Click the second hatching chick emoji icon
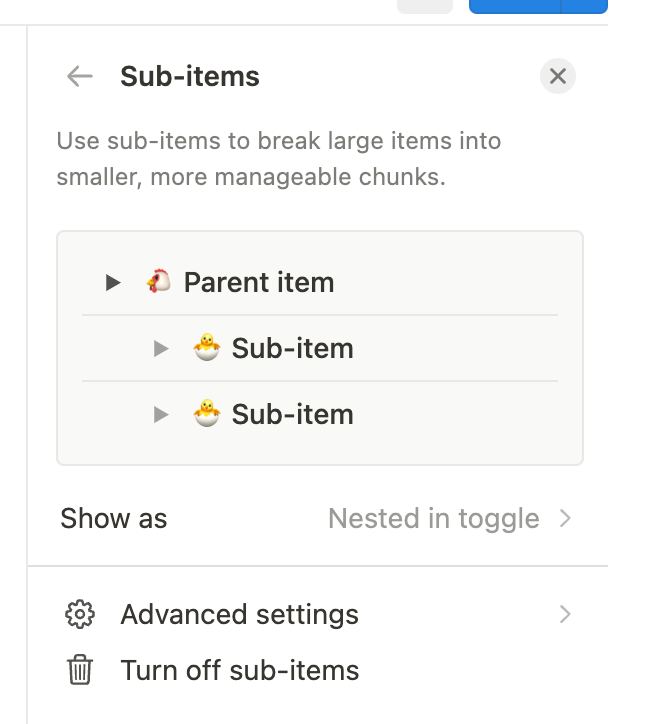This screenshot has height=724, width=670. pyautogui.click(x=206, y=413)
